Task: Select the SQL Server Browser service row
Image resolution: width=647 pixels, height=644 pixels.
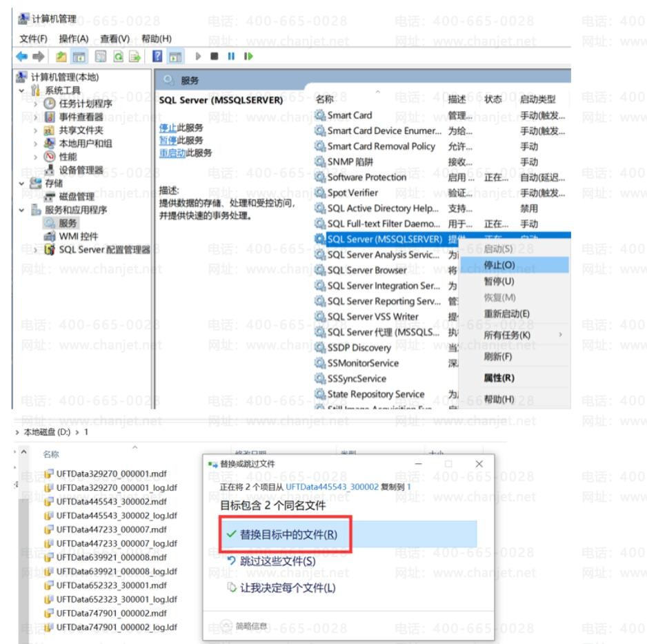Action: click(x=367, y=271)
